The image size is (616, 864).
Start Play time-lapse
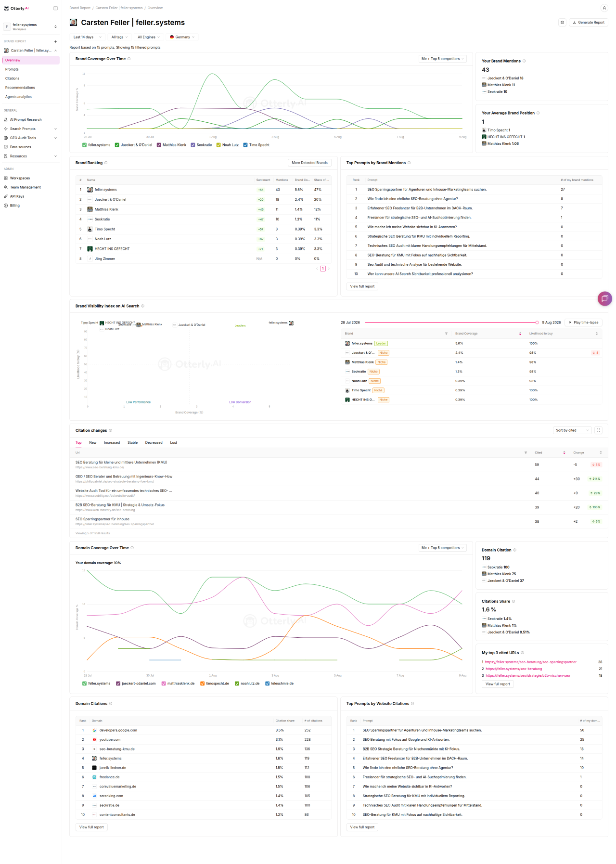pyautogui.click(x=583, y=322)
